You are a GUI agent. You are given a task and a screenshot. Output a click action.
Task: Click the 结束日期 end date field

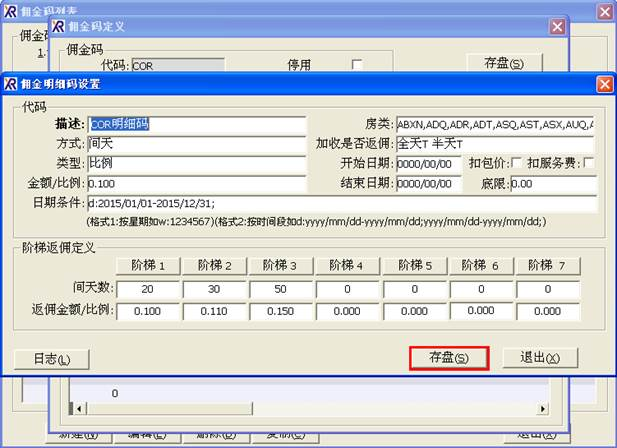coord(428,184)
